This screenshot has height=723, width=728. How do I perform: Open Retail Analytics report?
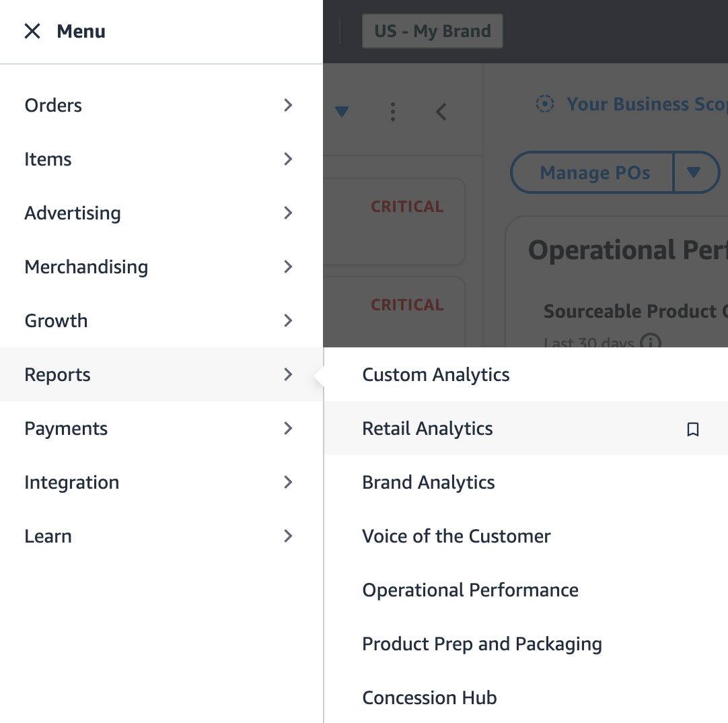[526, 428]
